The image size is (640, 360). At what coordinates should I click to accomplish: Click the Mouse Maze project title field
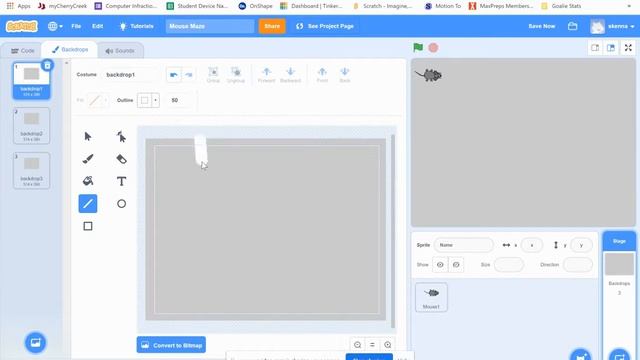click(210, 26)
